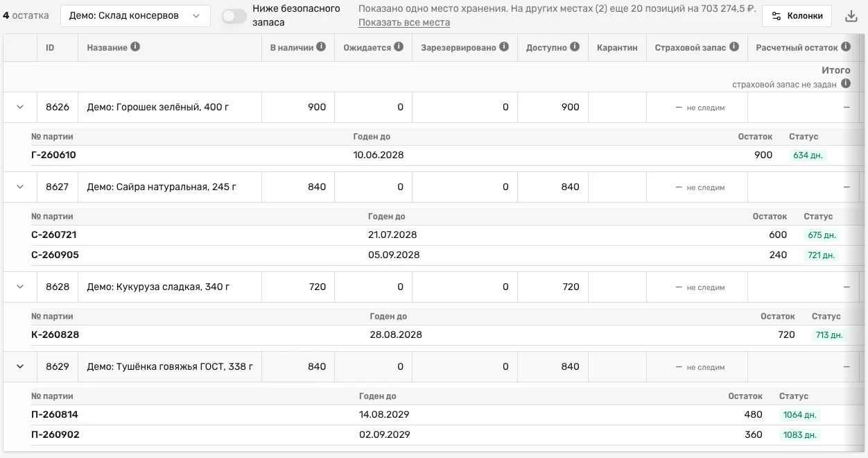Click info icon near страховой запас не задан

[846, 84]
